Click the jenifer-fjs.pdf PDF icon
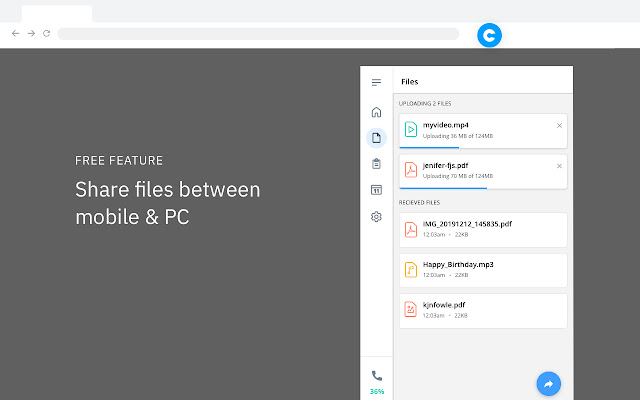 tap(410, 170)
